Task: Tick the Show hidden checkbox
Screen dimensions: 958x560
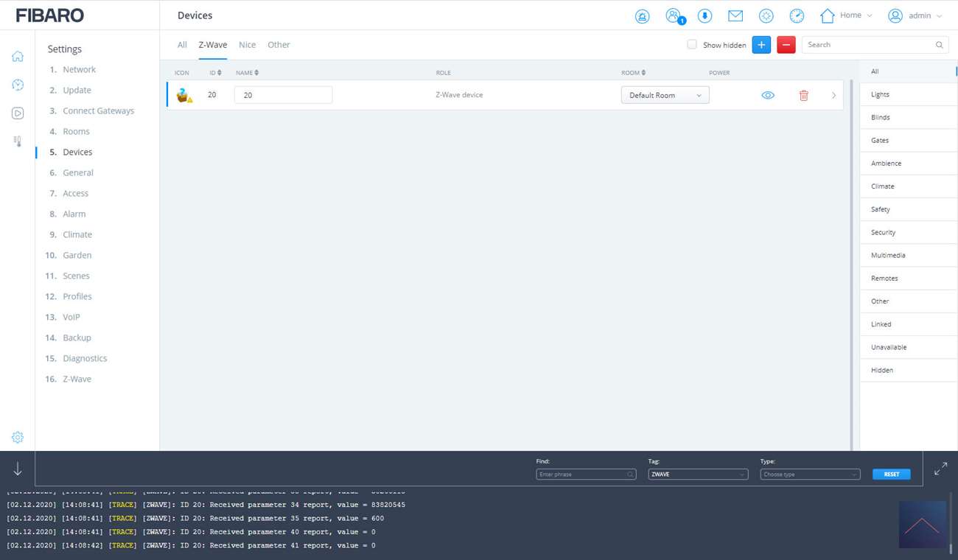Action: (x=692, y=45)
